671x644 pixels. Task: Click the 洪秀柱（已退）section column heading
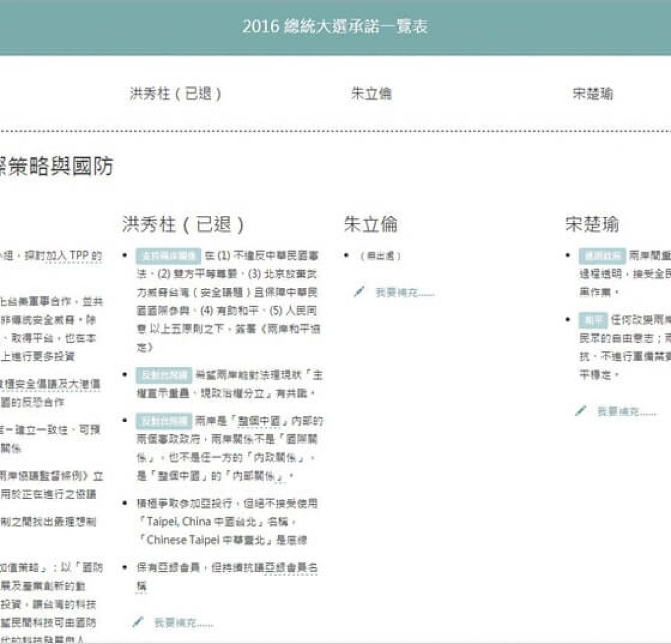tap(183, 224)
